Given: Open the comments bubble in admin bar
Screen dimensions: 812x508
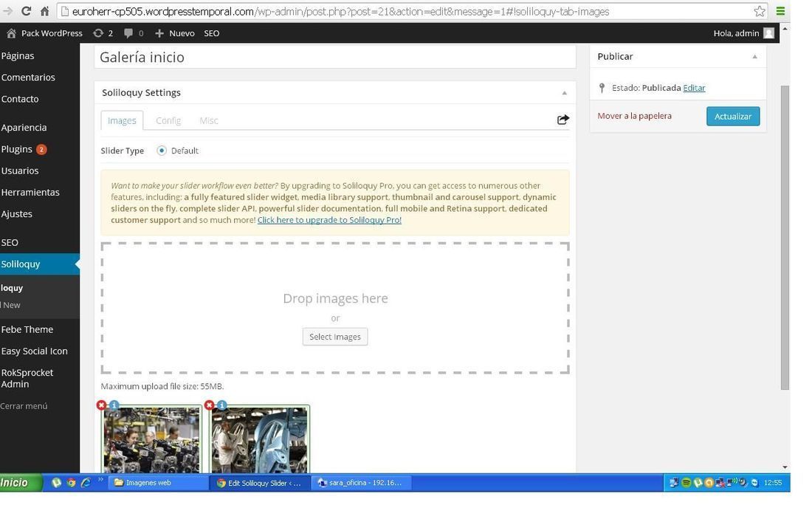Looking at the screenshot, I should tap(133, 33).
